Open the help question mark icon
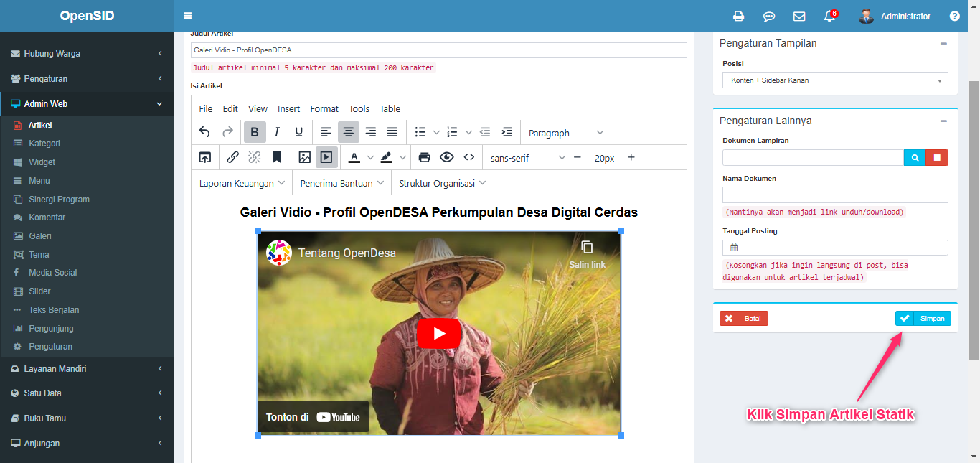Image resolution: width=980 pixels, height=463 pixels. pos(954,16)
